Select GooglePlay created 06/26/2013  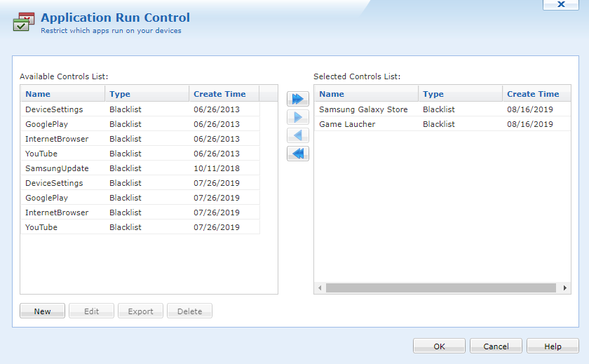(140, 124)
